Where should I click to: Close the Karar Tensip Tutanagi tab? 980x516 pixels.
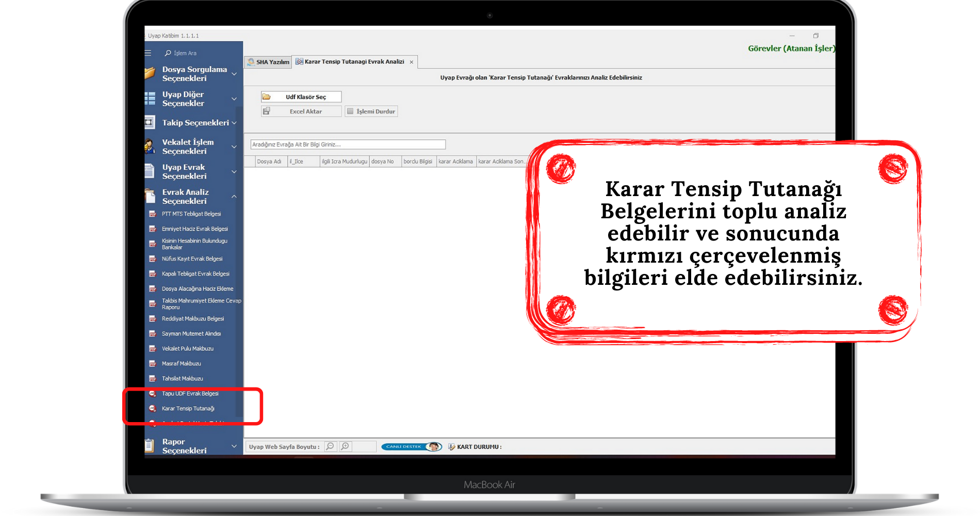click(412, 62)
